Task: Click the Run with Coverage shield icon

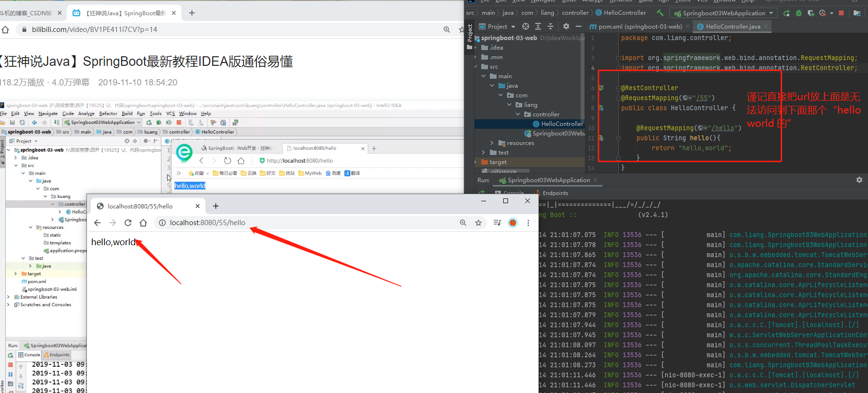Action: [x=810, y=13]
